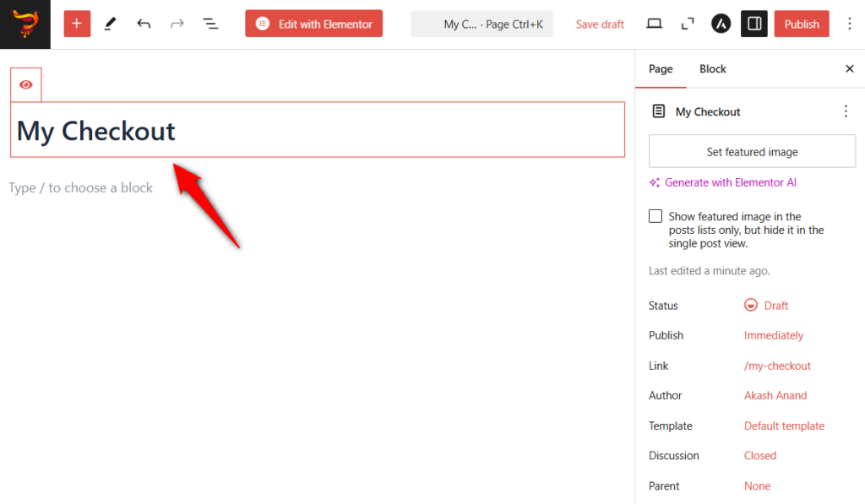This screenshot has width=865, height=504.
Task: Open the Publish Immediately scheduler
Action: (773, 335)
